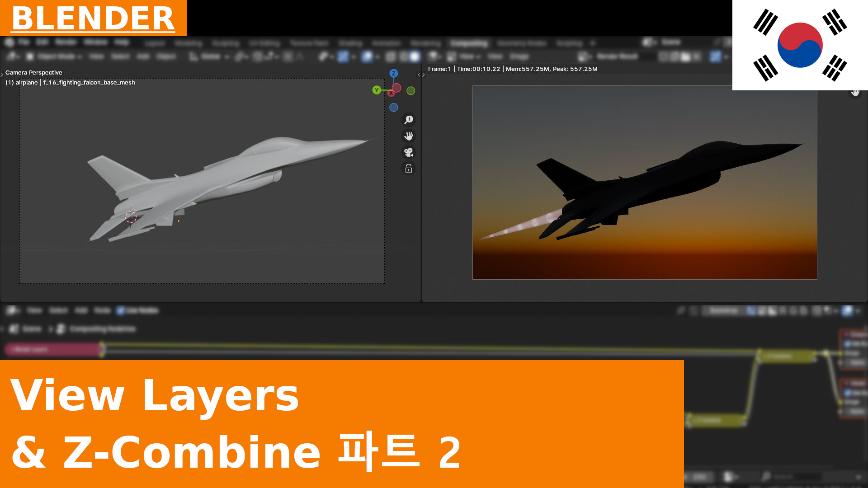Open the editor type dropdown in 3D viewport
Image resolution: width=868 pixels, height=488 pixels.
click(12, 56)
